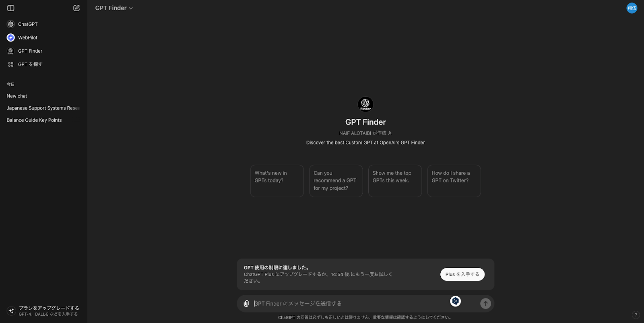Open the 'New chat' conversation
Viewport: 644px width, 323px height.
43,96
